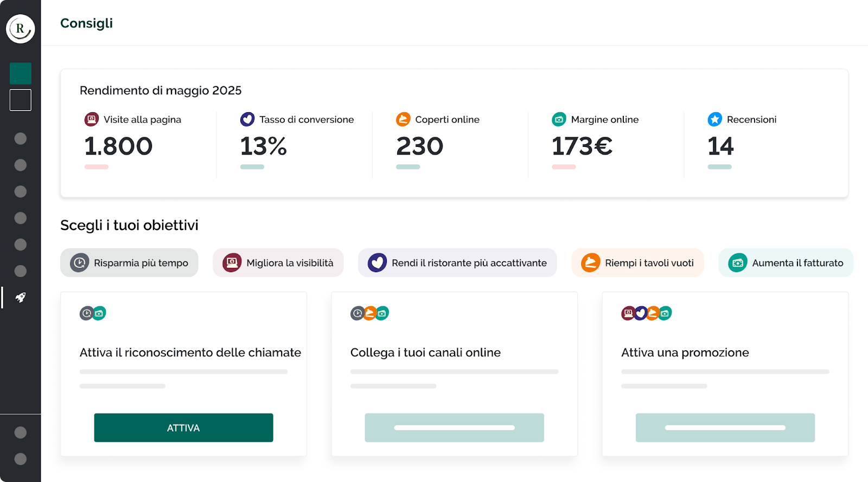The height and width of the screenshot is (482, 868).
Task: Click the Margine online green icon
Action: (559, 119)
